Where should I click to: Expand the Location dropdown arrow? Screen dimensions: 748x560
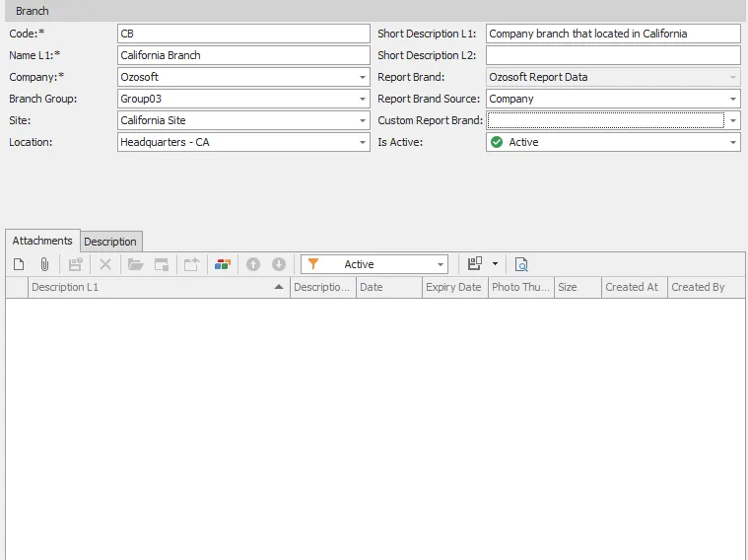pos(363,142)
